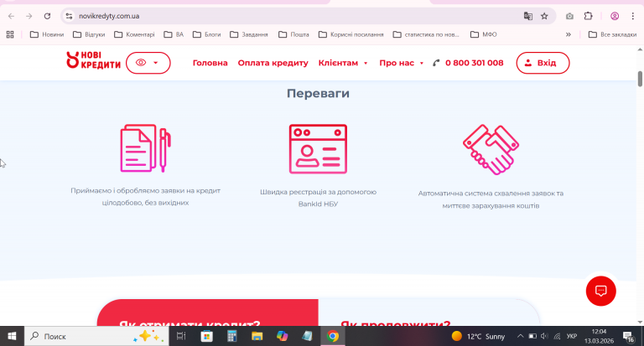The image size is (644, 346).
Task: Open the Все закладки folder
Action: point(612,34)
